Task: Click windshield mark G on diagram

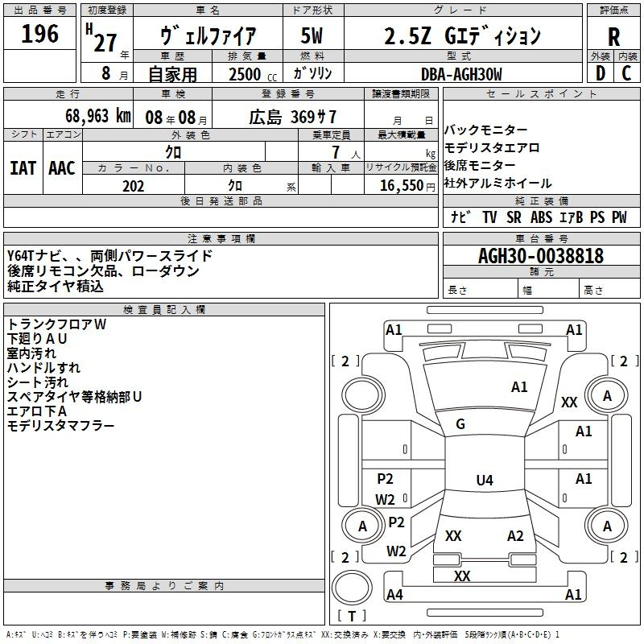Action: [460, 424]
